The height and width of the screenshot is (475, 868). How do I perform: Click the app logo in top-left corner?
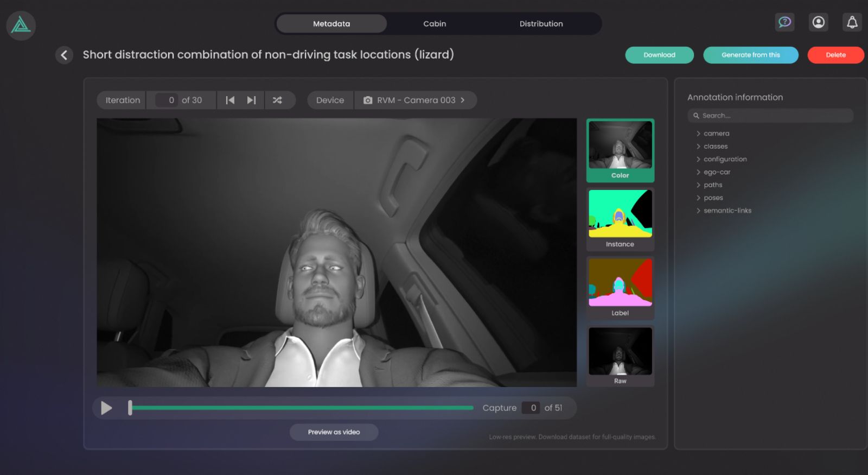tap(21, 25)
